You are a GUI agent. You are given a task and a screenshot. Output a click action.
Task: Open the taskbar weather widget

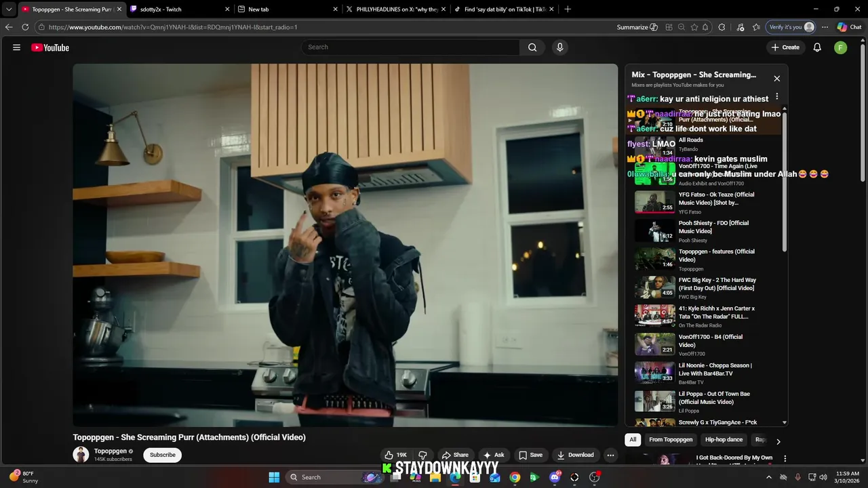point(22,477)
